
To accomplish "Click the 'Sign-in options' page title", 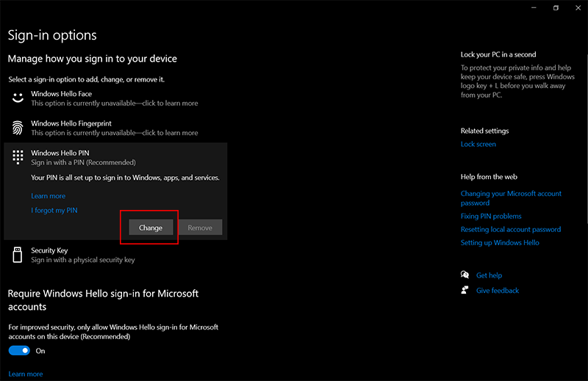I will pos(52,35).
